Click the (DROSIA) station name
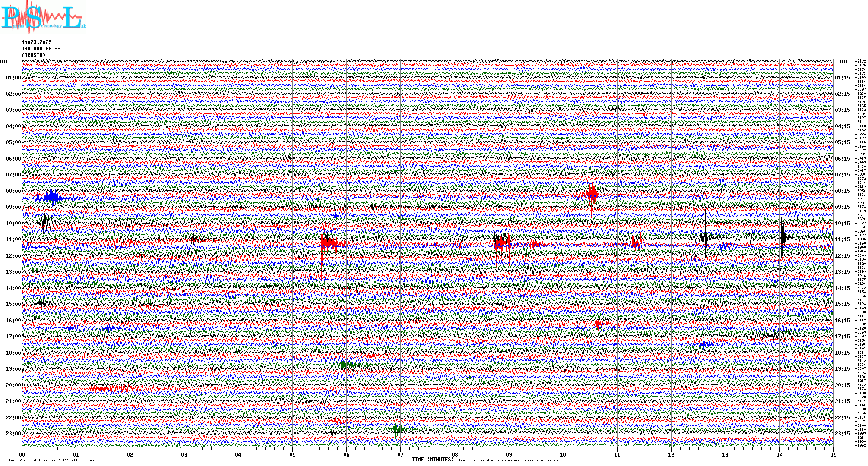Image resolution: width=868 pixels, height=466 pixels. pos(33,55)
